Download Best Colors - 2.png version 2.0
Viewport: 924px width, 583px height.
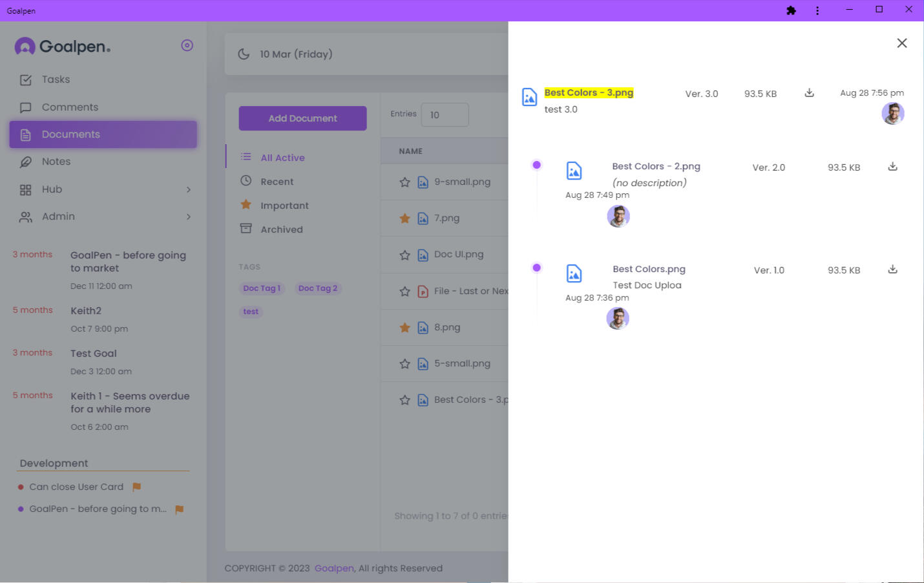(892, 166)
